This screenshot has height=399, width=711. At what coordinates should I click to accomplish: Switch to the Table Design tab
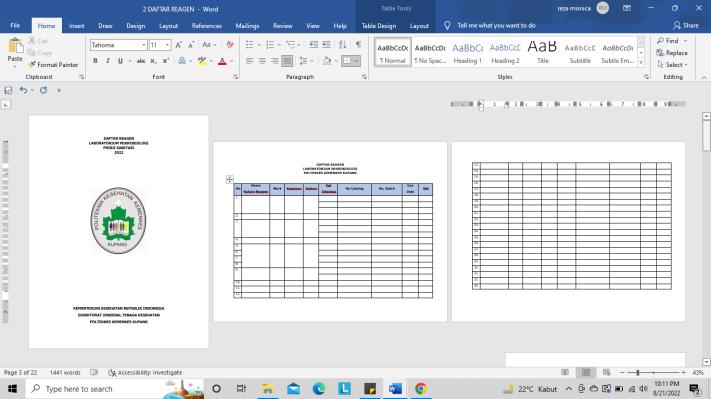pyautogui.click(x=379, y=26)
